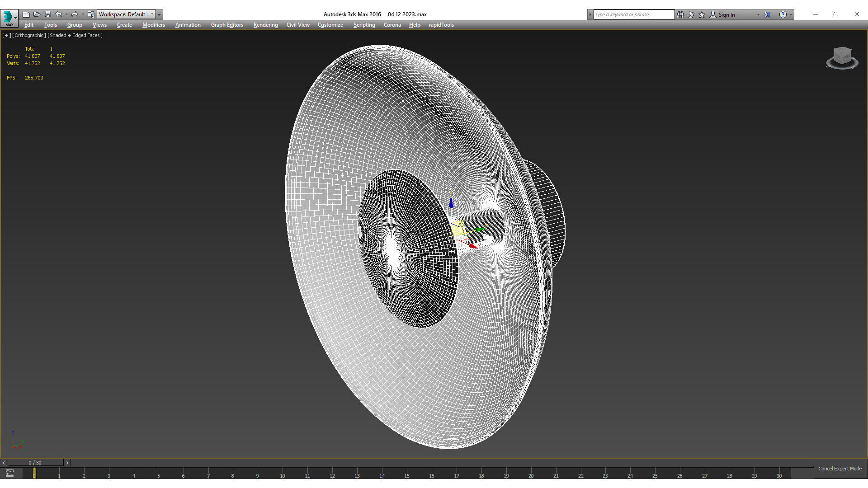The width and height of the screenshot is (868, 488).
Task: Open Favorites star icon
Action: click(x=702, y=14)
